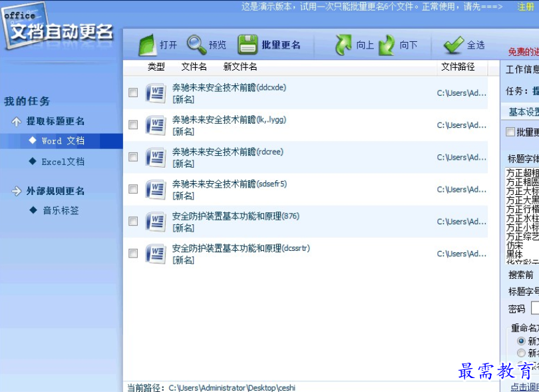Select the first rename-mode radio button (新)
Image resolution: width=539 pixels, height=392 pixels.
521,341
